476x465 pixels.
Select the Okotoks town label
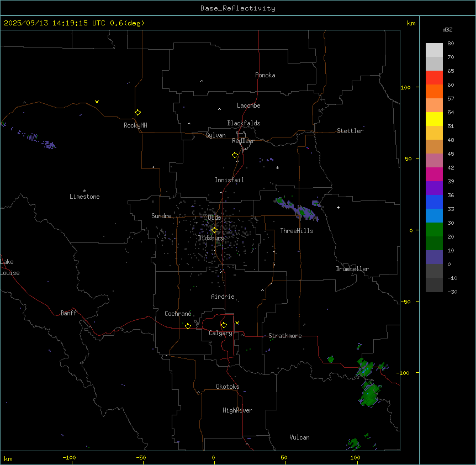pos(228,387)
